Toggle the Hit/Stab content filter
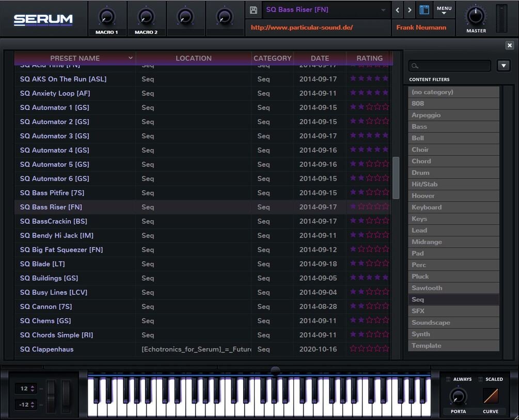This screenshot has width=519, height=420. 453,184
